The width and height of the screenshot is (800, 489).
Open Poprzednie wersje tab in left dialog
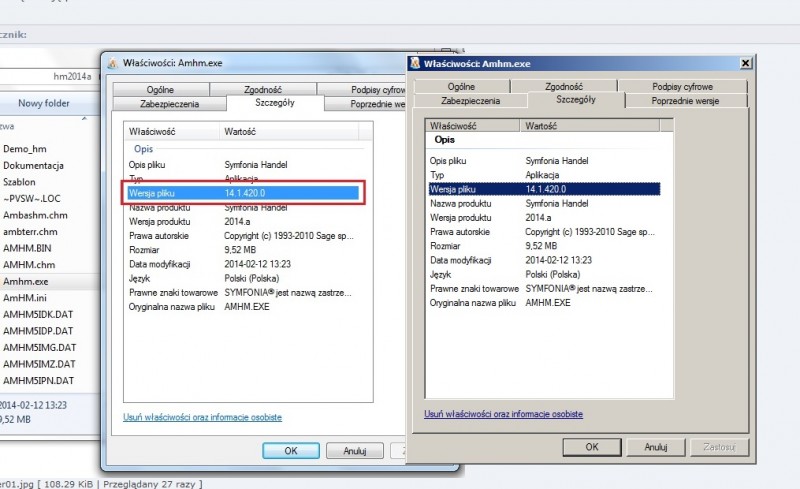[365, 104]
